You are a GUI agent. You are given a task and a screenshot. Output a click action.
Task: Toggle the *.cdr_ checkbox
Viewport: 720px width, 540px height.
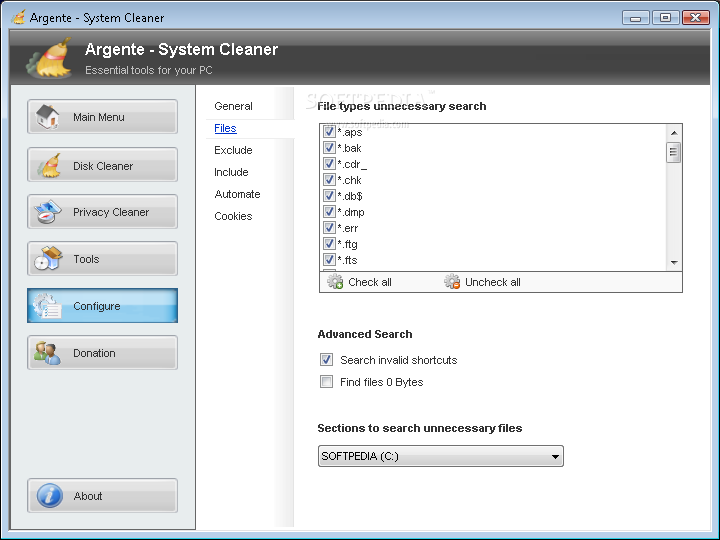point(329,164)
